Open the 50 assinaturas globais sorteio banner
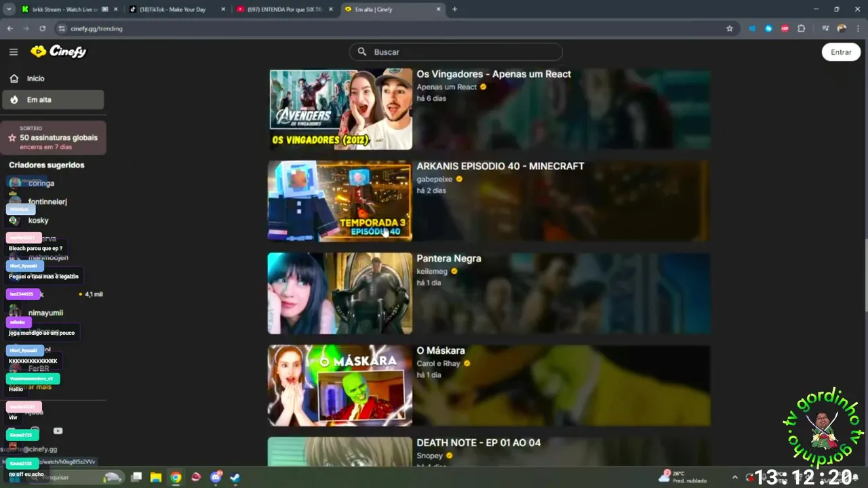The image size is (868, 488). [54, 138]
